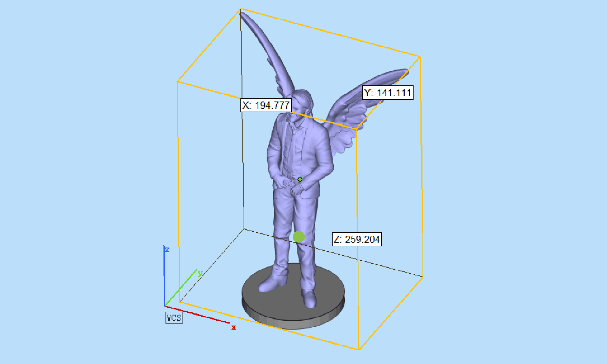Click the blue z axis letter
The image size is (607, 364).
click(167, 250)
